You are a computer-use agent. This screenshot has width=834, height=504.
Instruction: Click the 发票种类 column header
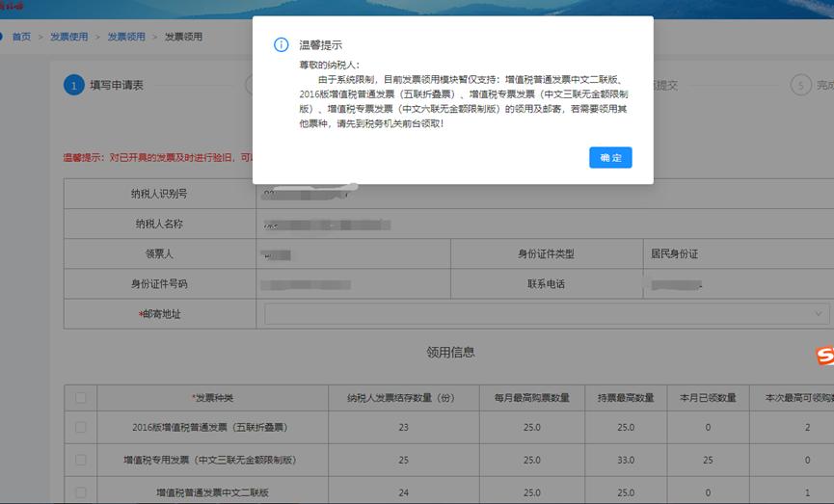point(212,398)
